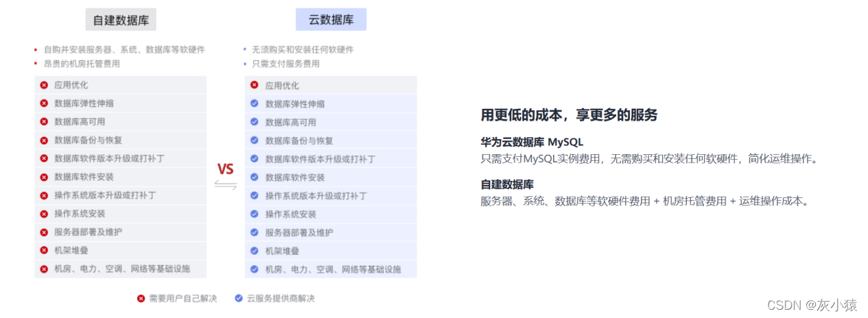868x318 pixels.
Task: Click red cross beside 机房、电力、空调 in 自建数据库 list
Action: pos(44,269)
